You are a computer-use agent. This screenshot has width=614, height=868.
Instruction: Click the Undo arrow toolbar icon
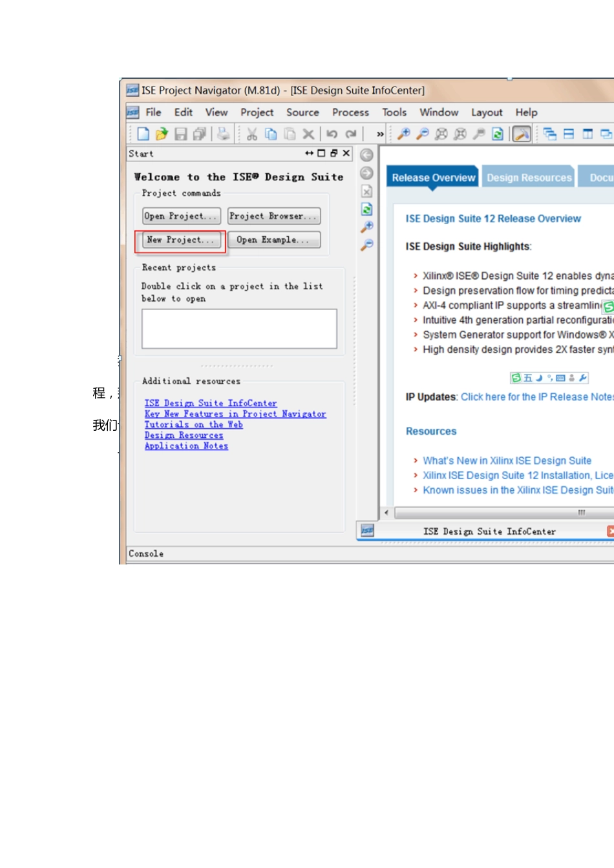pyautogui.click(x=332, y=134)
